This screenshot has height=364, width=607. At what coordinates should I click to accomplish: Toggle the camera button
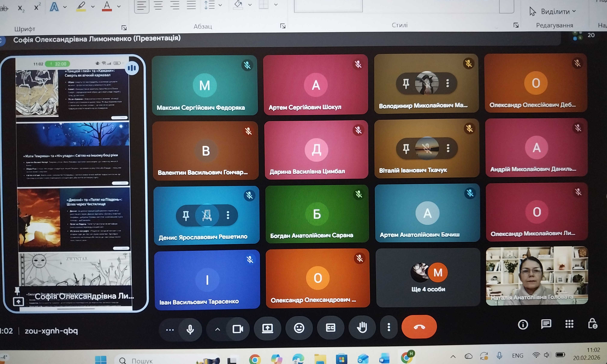click(x=238, y=329)
